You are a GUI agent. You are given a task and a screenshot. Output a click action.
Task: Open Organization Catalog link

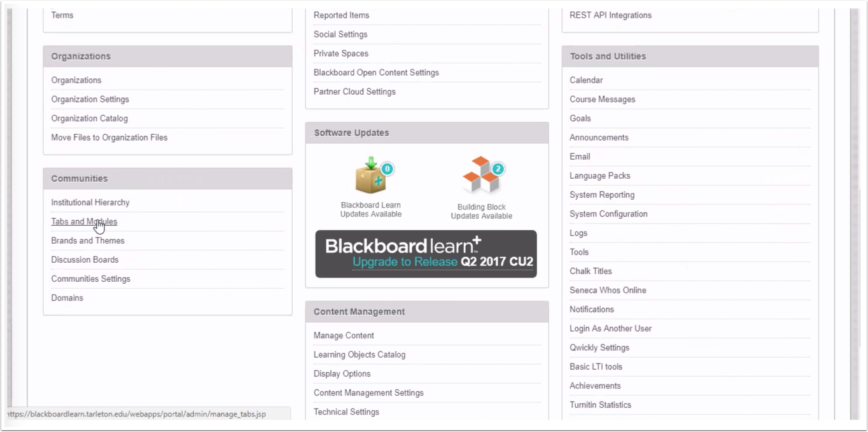pyautogui.click(x=89, y=118)
